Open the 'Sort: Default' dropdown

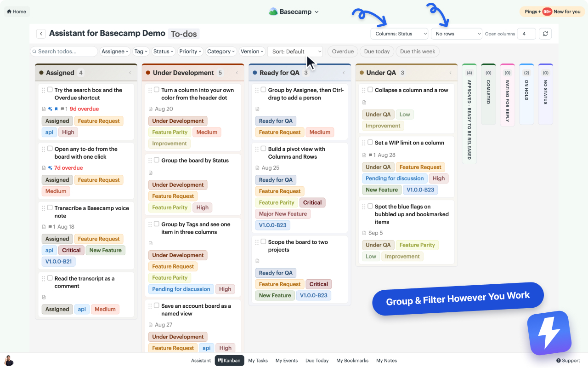[295, 52]
